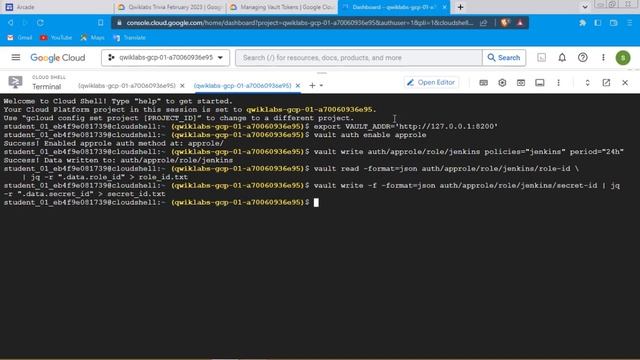Open the project selector dropdown

(x=165, y=58)
